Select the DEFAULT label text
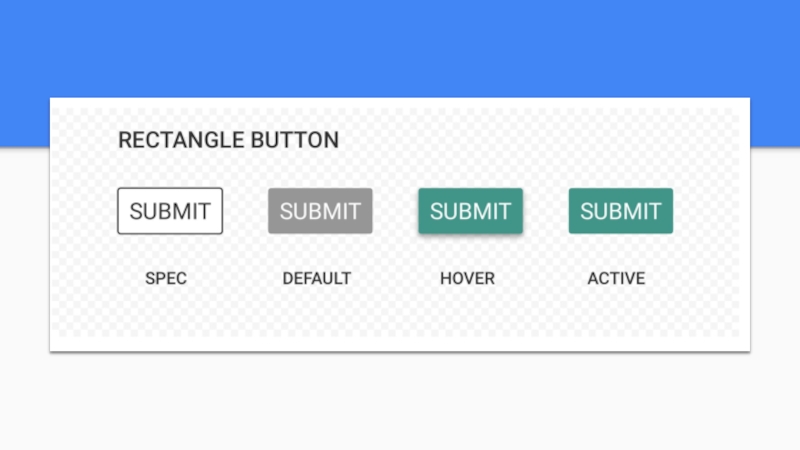This screenshot has height=450, width=800. point(316,278)
